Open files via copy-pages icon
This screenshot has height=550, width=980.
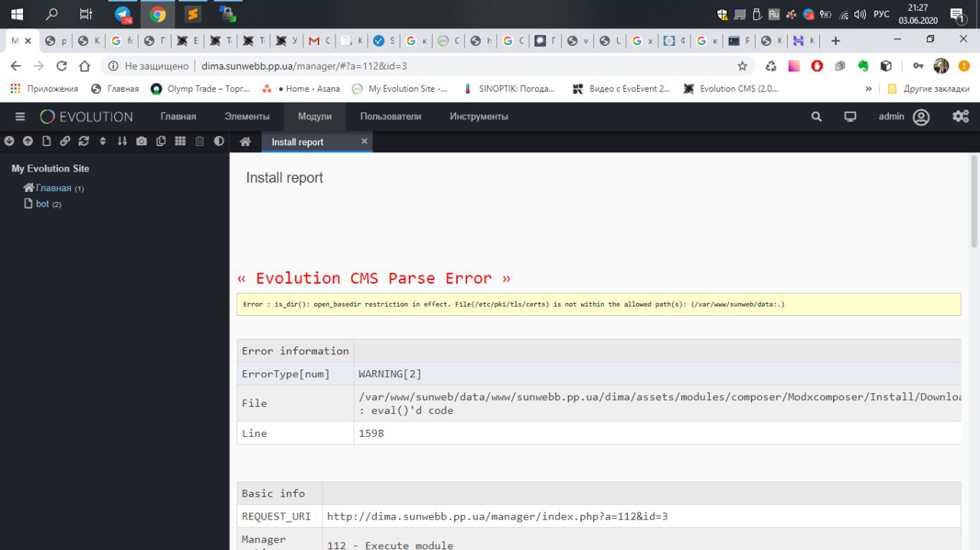[161, 141]
